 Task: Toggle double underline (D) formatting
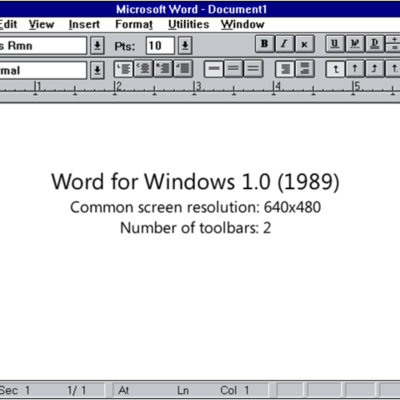(x=375, y=44)
